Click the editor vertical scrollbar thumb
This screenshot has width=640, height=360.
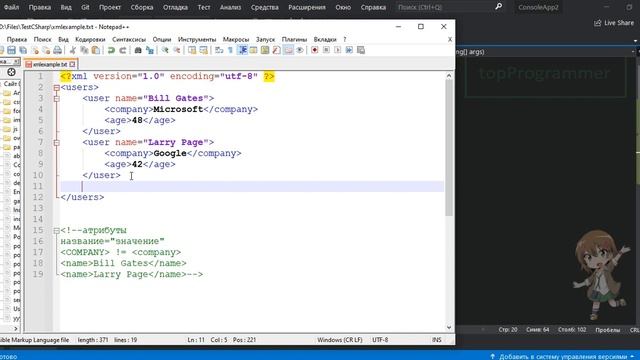click(x=449, y=147)
